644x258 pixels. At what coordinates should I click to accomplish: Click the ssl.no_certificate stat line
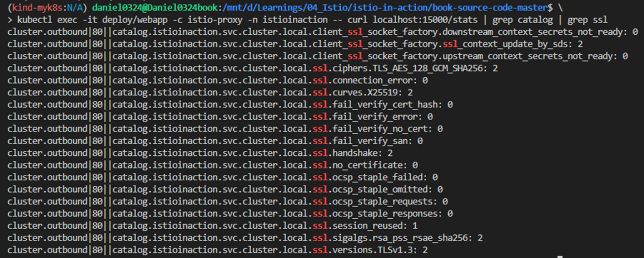tap(213, 165)
